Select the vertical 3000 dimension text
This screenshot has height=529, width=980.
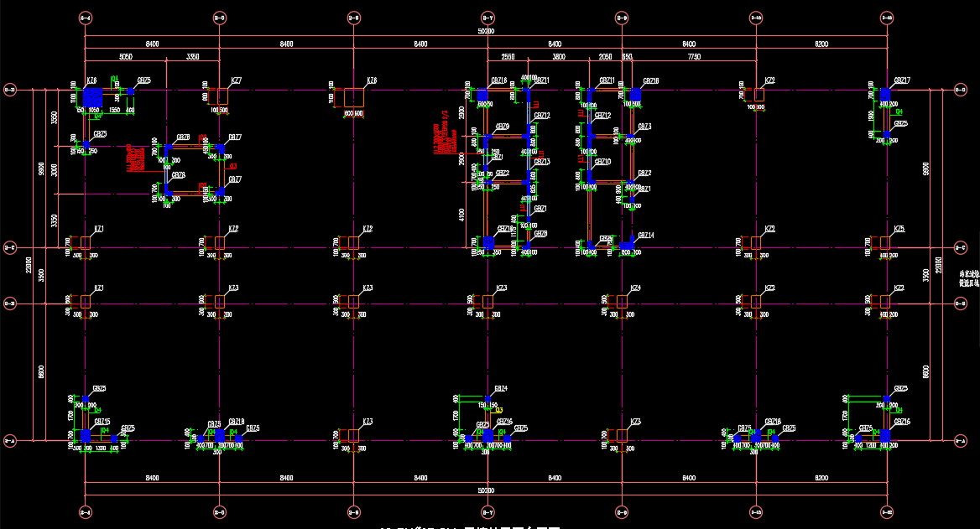[x=55, y=170]
